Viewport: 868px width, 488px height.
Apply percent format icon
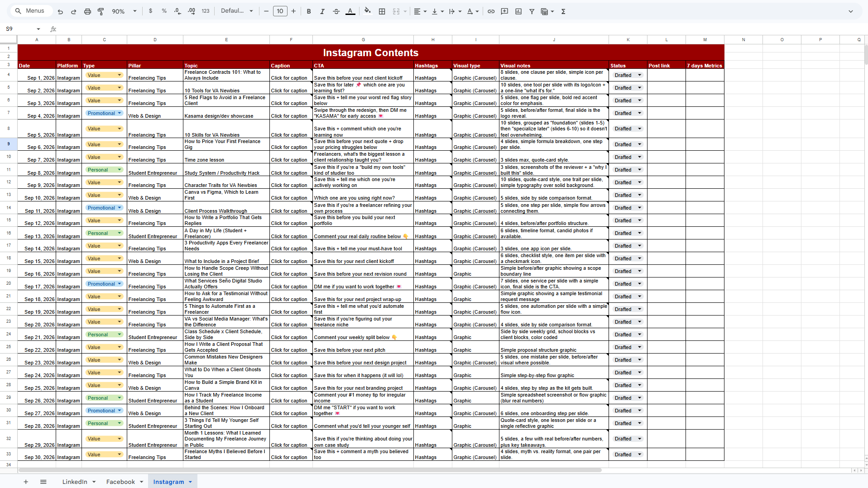pyautogui.click(x=164, y=11)
